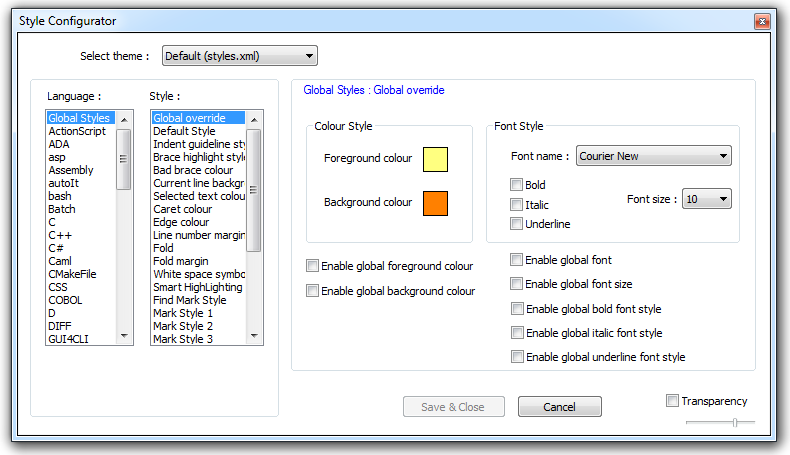Click the Language list scroll down arrow
This screenshot has width=790, height=455.
click(x=124, y=337)
